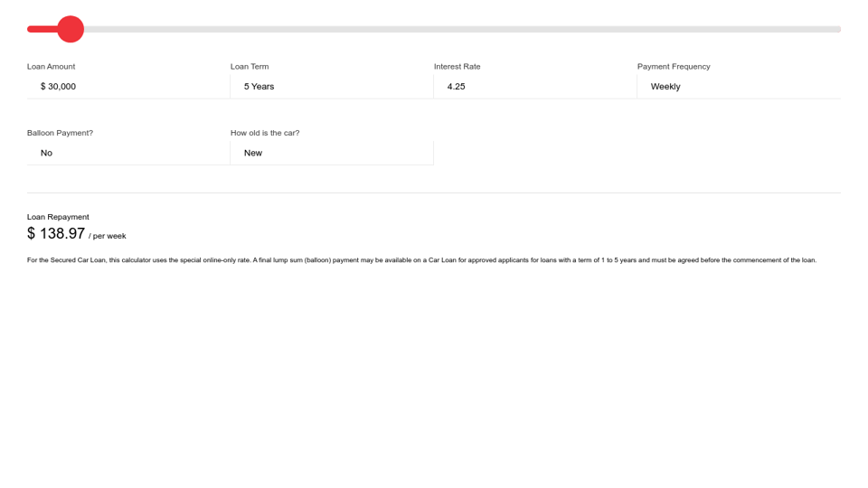The image size is (868, 488).
Task: Open the car age dropdown set to New
Action: (x=331, y=153)
